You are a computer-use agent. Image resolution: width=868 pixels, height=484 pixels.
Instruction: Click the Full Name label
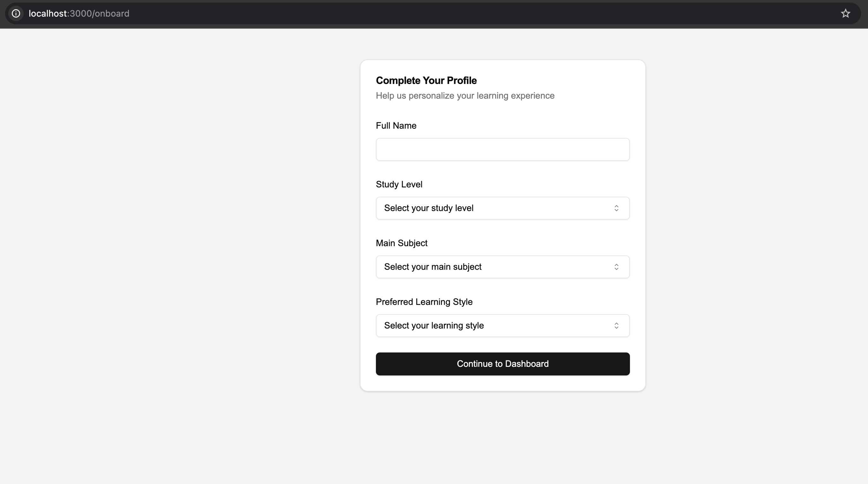tap(396, 126)
